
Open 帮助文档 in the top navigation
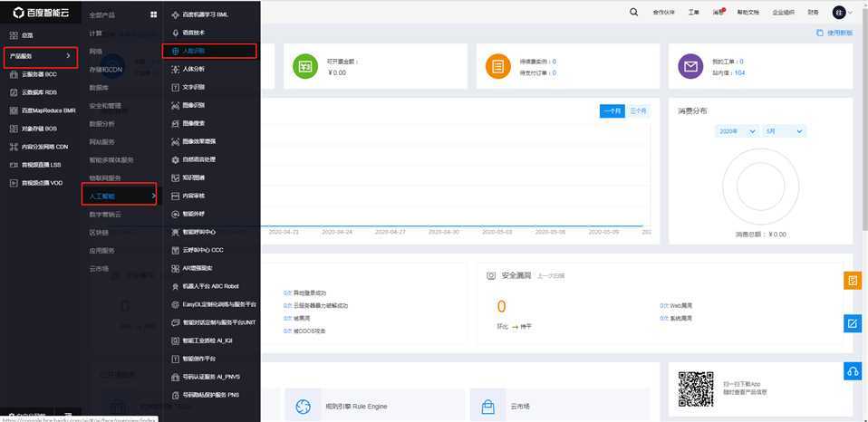747,12
